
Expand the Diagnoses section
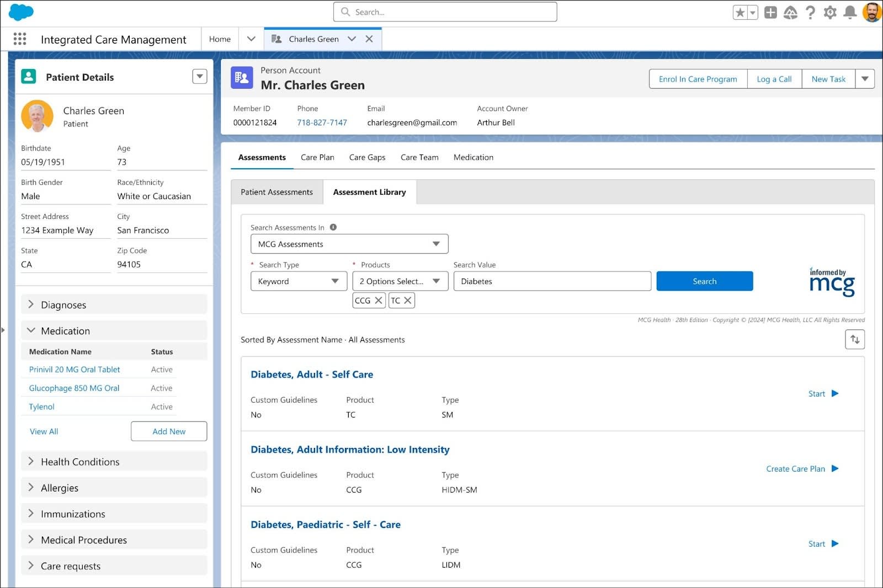click(114, 304)
